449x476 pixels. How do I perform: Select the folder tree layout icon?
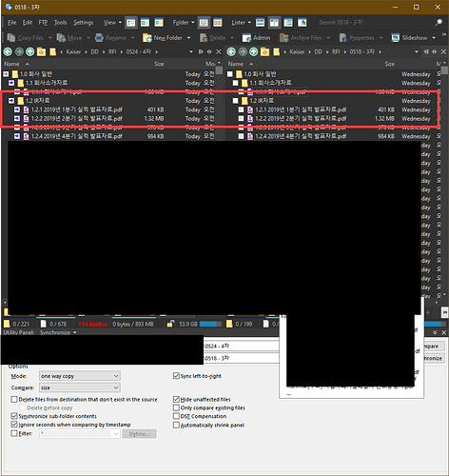(288, 23)
